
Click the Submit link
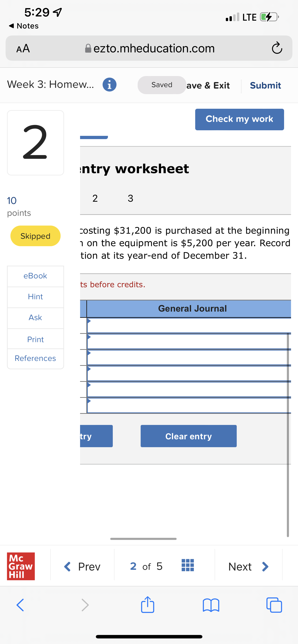click(x=265, y=86)
